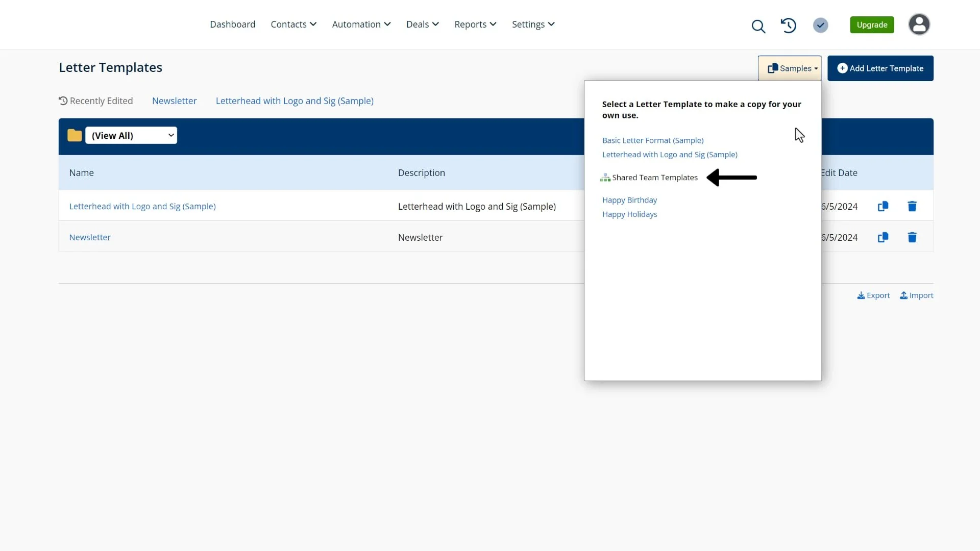Open the Automation menu
This screenshot has height=551, width=980.
pyautogui.click(x=361, y=24)
